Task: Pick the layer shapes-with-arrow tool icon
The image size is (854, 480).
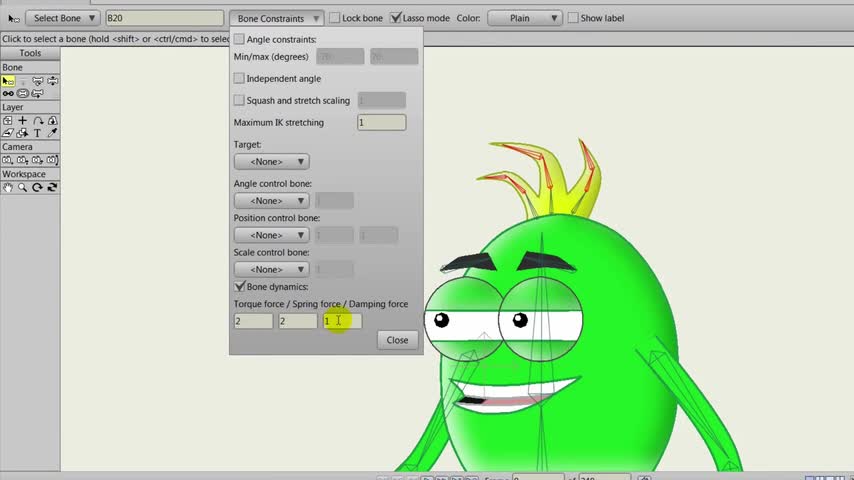Action: coord(23,133)
